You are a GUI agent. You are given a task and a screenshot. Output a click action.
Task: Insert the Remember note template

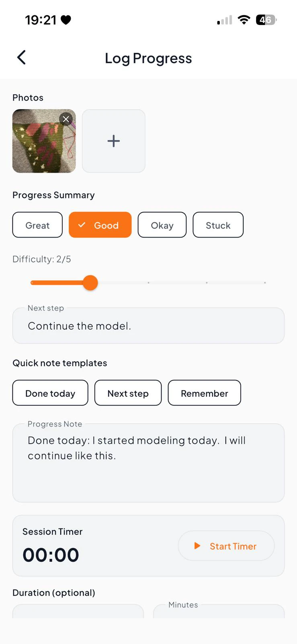[204, 393]
